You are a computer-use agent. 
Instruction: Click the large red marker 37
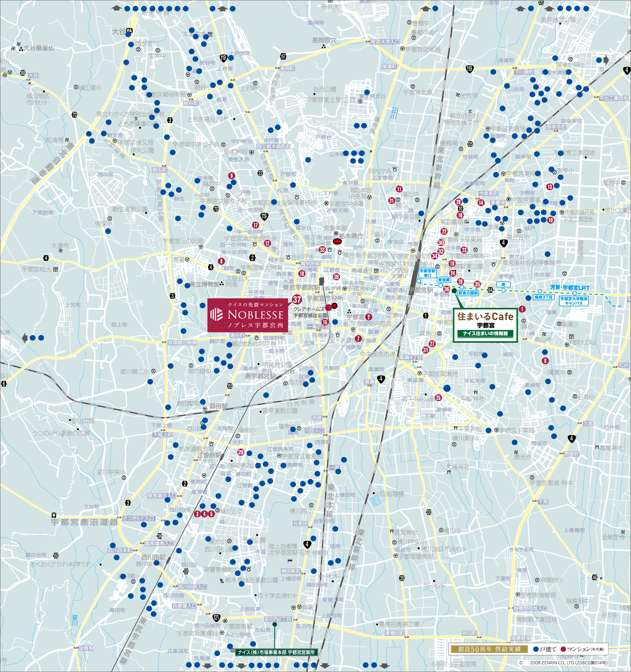(297, 299)
